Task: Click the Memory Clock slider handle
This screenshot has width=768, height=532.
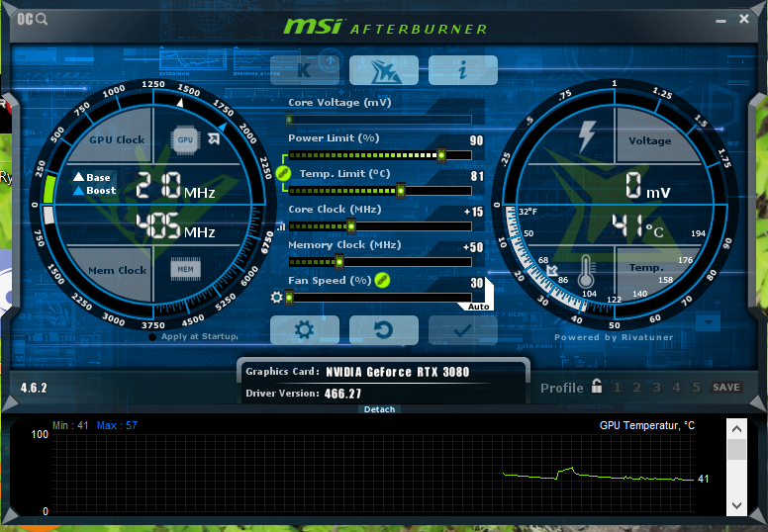Action: pyautogui.click(x=338, y=262)
